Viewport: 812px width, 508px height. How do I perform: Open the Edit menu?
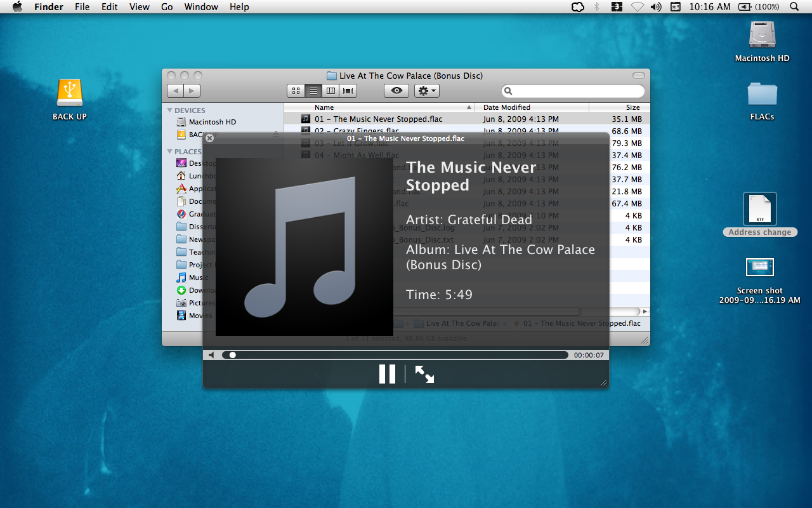point(110,7)
